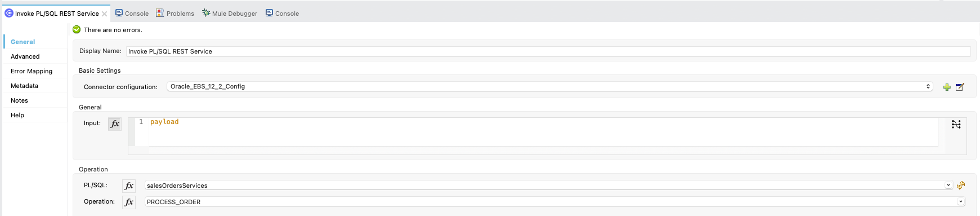This screenshot has width=980, height=216.
Task: Refresh PL/SQL metadata with refresh icon
Action: coord(961,185)
